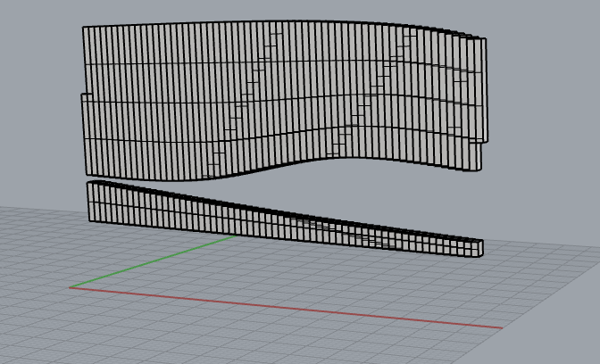The width and height of the screenshot is (600, 364).
Task: Click the right end of the red axis
Action: coord(501,327)
